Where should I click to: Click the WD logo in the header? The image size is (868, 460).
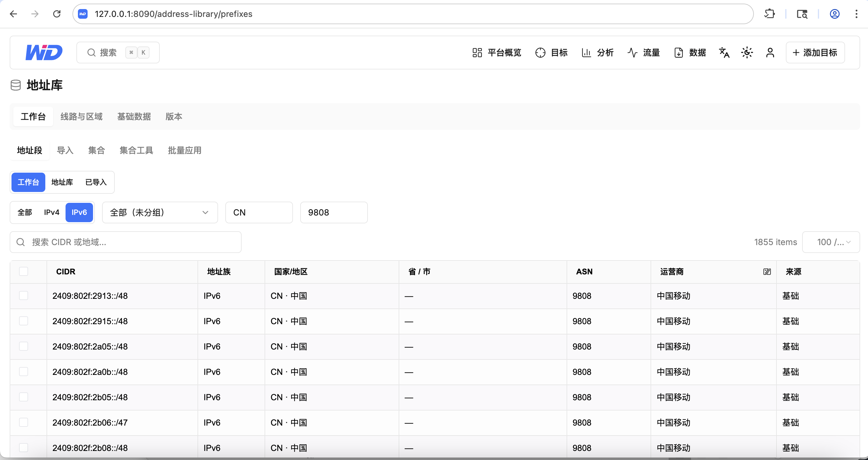point(44,53)
